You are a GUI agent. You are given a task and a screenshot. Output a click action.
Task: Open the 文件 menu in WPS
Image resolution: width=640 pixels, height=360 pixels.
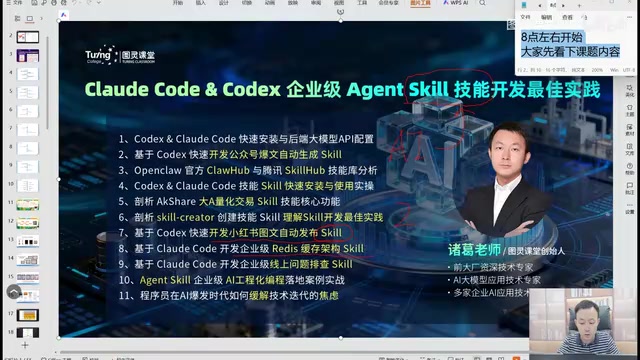14,2
